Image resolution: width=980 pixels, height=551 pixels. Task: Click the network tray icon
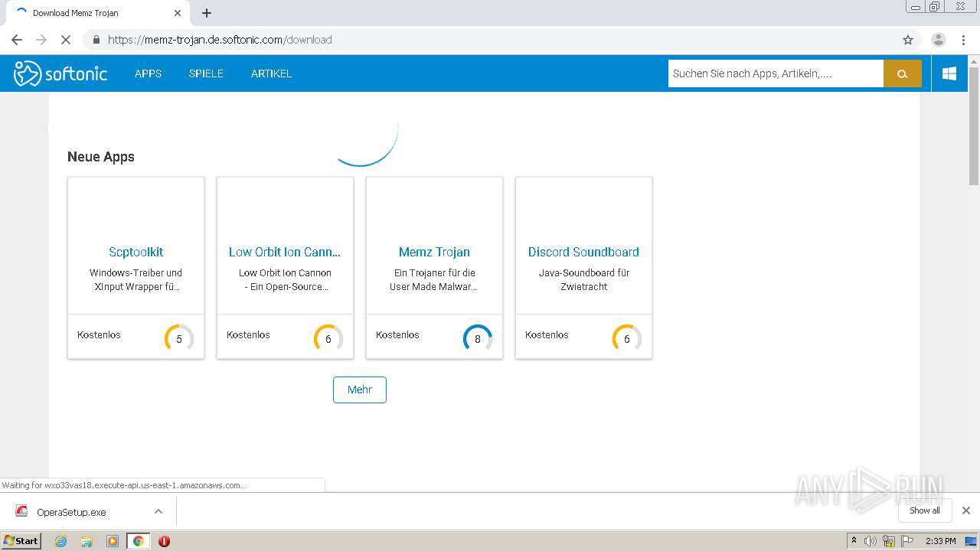[x=889, y=541]
